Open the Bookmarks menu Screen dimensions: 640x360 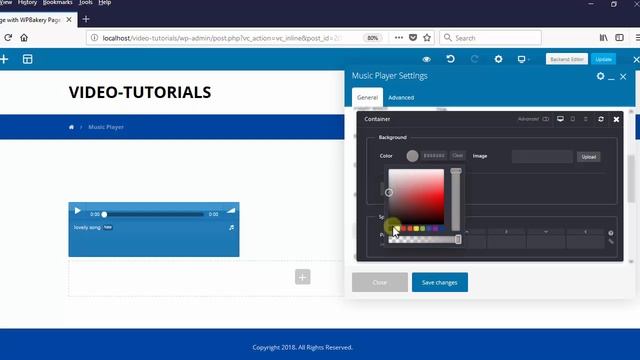tap(58, 2)
